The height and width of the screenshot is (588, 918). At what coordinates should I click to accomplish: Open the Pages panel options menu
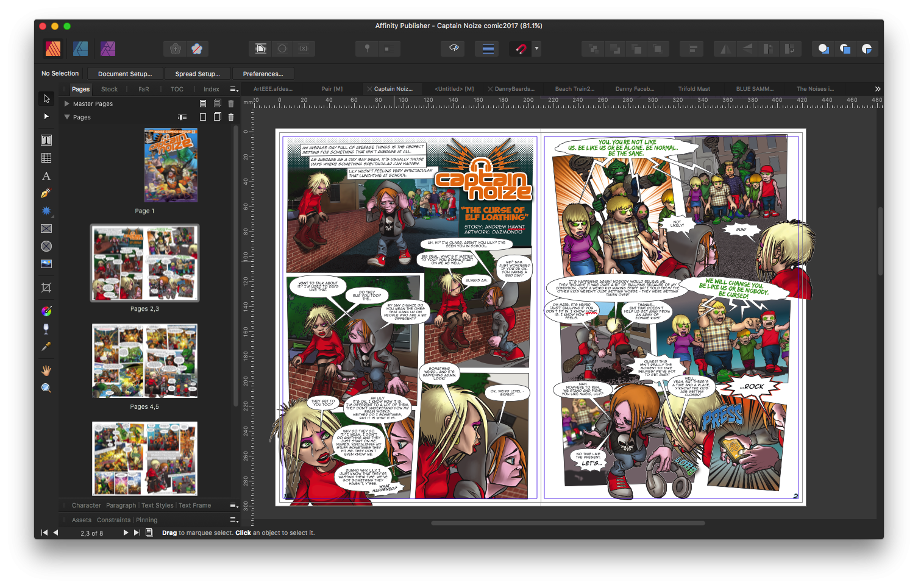[233, 89]
